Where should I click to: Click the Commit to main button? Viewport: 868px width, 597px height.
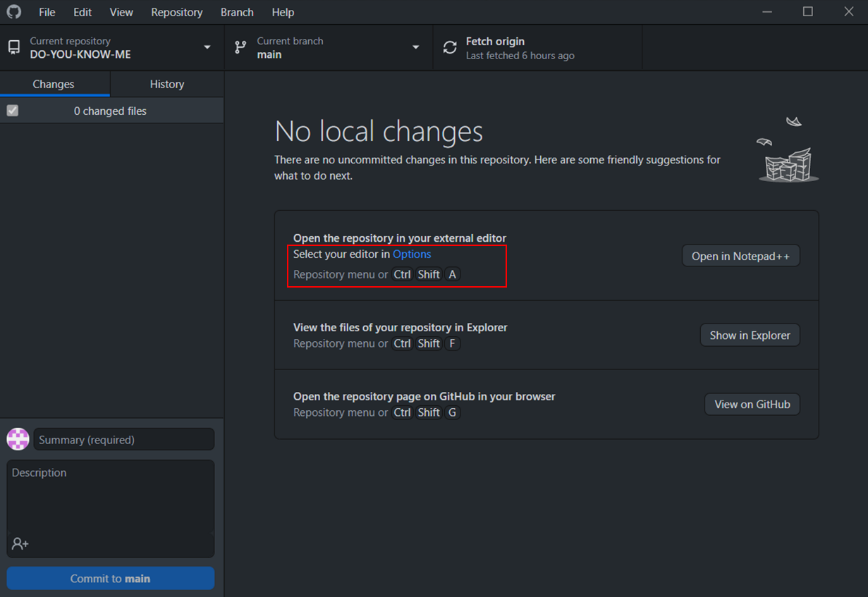click(111, 579)
